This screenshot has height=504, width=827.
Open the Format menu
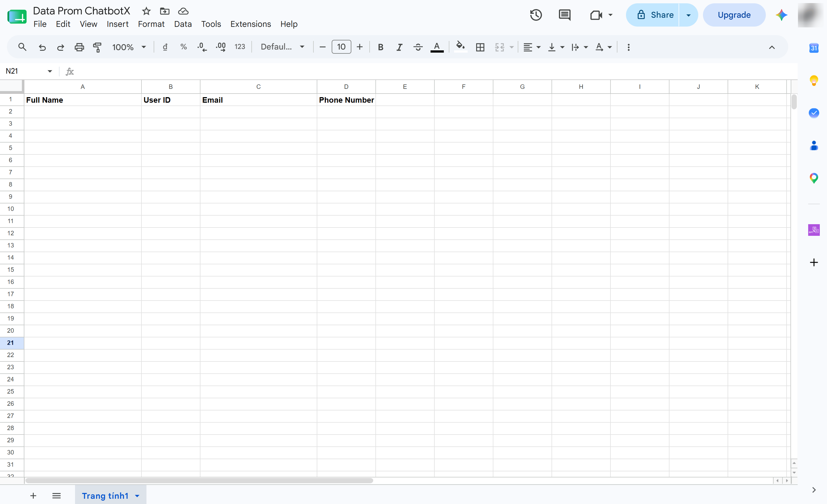(x=151, y=24)
